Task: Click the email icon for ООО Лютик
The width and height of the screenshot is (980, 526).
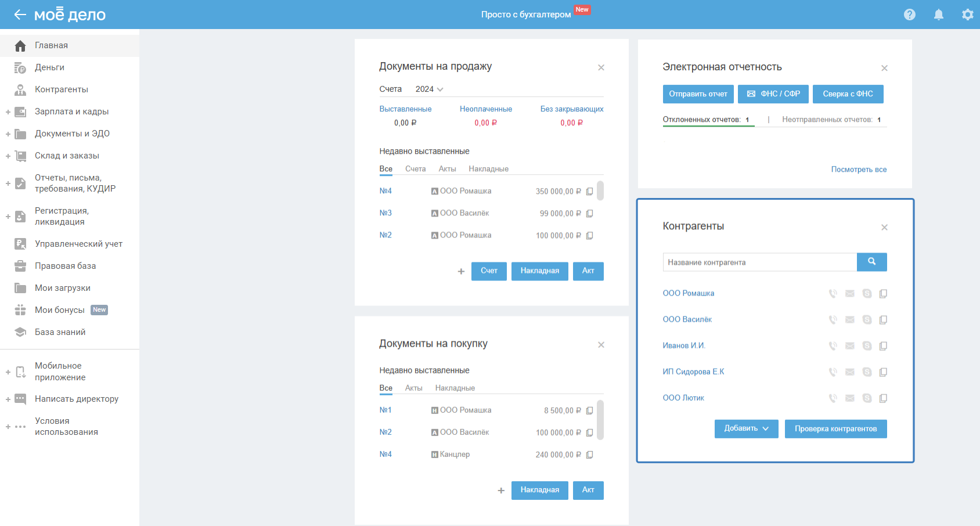Action: [x=850, y=398]
